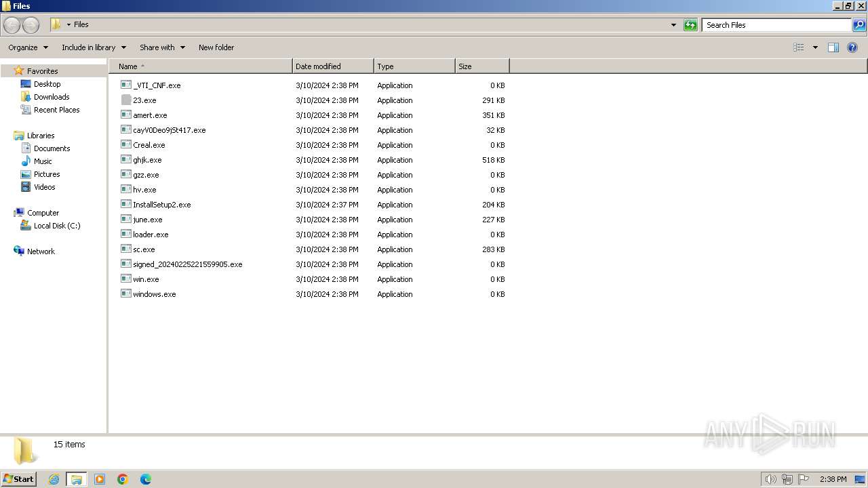Image resolution: width=868 pixels, height=488 pixels.
Task: Open the Local Disk (C:) drive icon
Action: [26, 226]
